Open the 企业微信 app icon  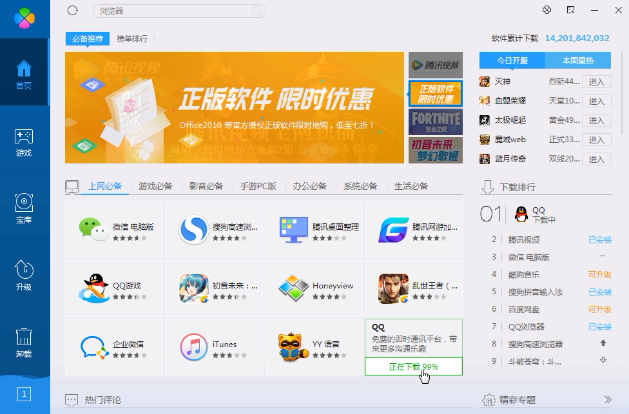click(94, 347)
